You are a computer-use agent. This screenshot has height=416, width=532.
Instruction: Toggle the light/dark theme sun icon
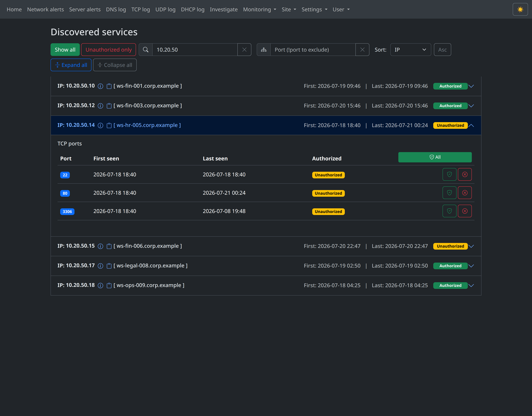[520, 9]
